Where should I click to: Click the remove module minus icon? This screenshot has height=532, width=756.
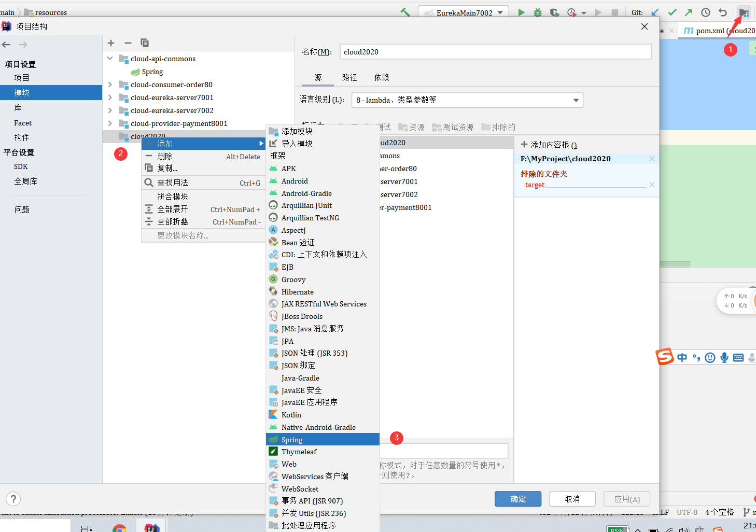pos(128,43)
